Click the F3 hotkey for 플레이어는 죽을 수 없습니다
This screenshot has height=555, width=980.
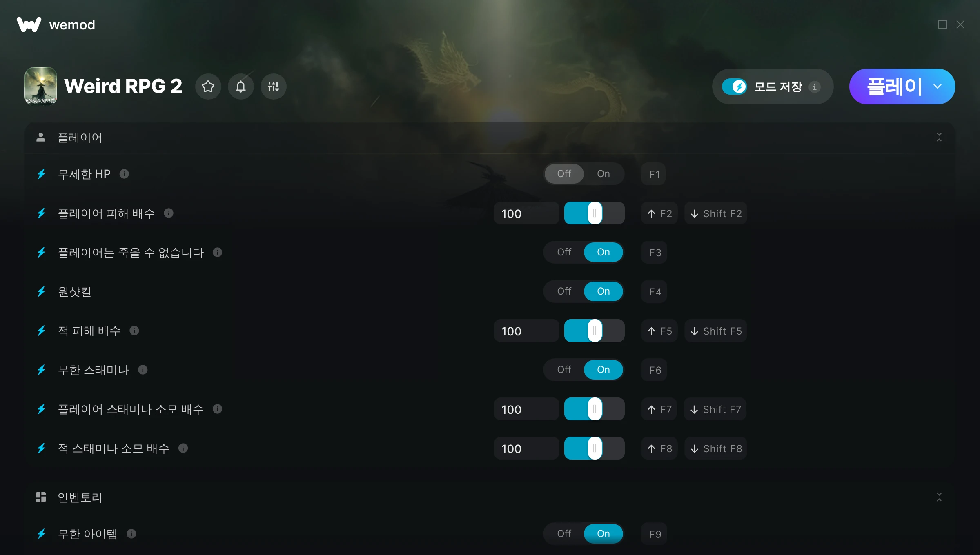pos(655,253)
